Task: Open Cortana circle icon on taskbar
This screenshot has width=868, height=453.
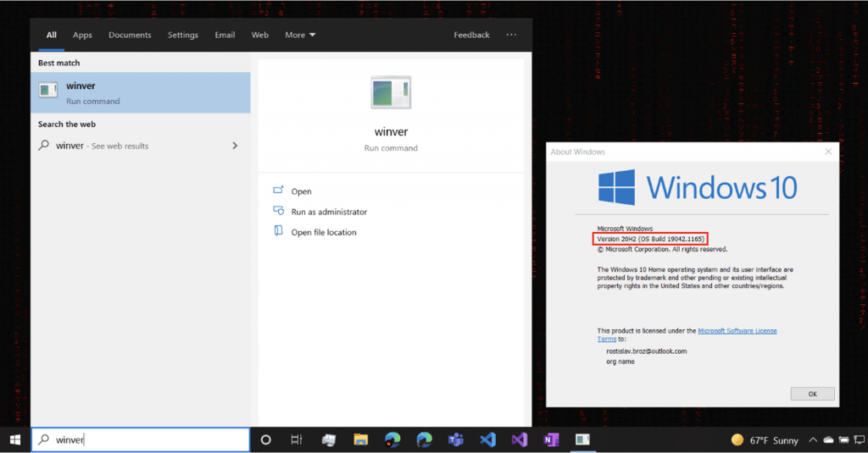Action: click(265, 439)
